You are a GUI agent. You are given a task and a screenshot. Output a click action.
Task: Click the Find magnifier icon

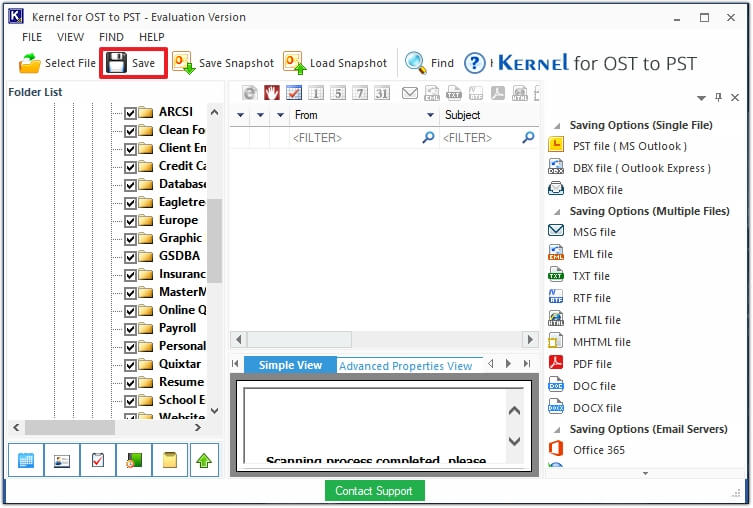[415, 63]
